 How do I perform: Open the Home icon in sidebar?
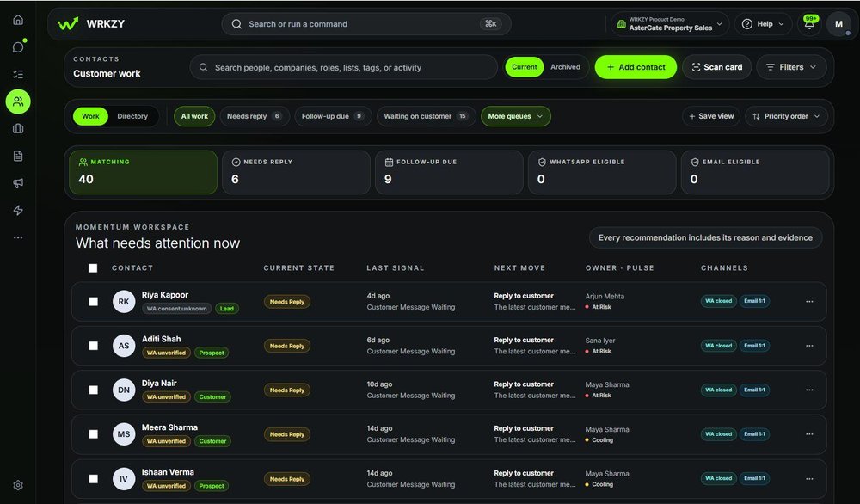tap(18, 21)
